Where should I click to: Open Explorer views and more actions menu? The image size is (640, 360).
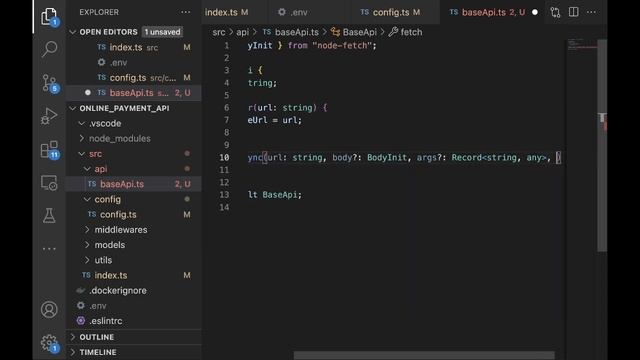click(x=186, y=12)
